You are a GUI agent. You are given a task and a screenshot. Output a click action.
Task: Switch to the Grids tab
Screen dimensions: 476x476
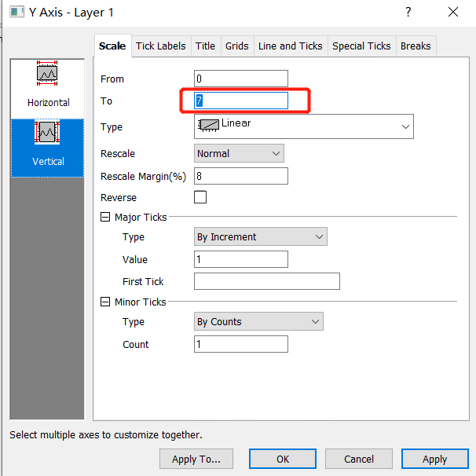tap(236, 46)
